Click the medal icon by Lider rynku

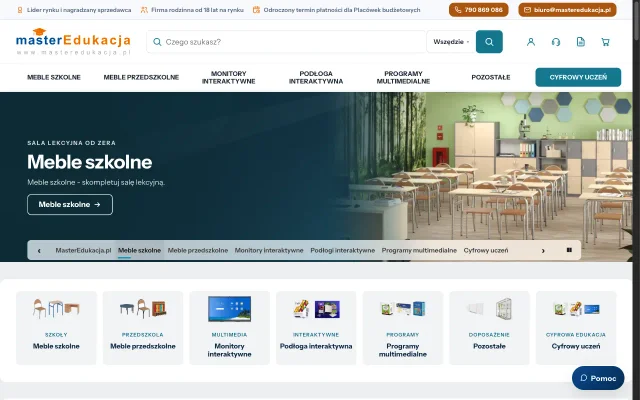tap(20, 10)
